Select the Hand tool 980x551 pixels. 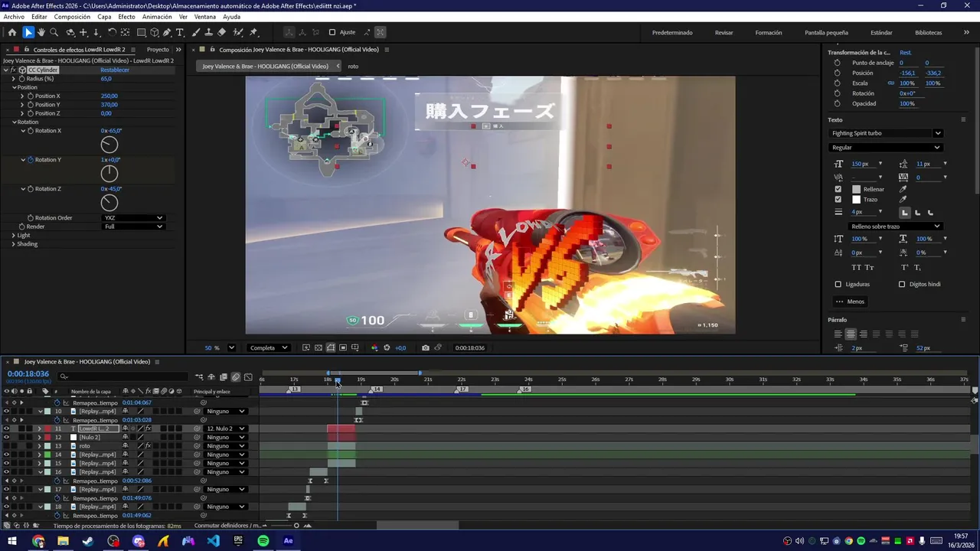pos(41,32)
